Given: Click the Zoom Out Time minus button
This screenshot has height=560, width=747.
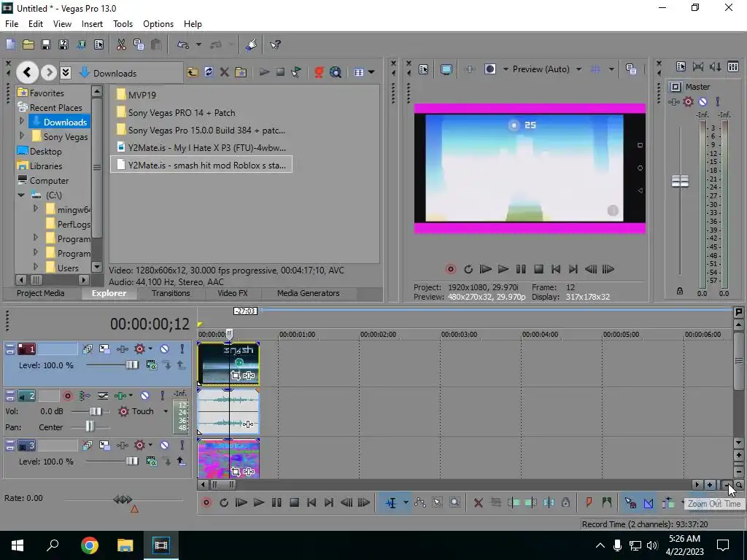Looking at the screenshot, I should pos(726,485).
